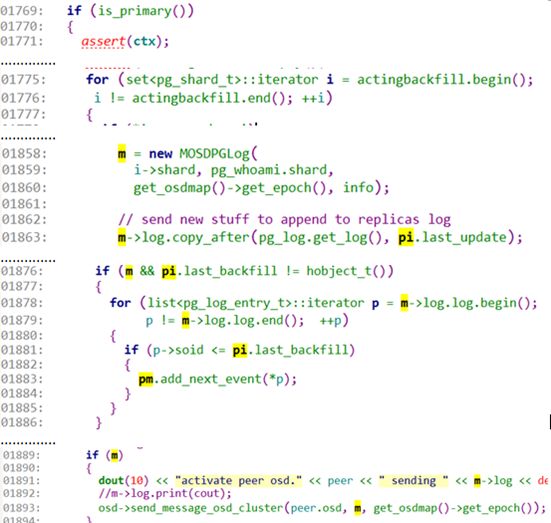Click the red assert keyword on line 01771
This screenshot has width=551, height=523.
coord(103,41)
